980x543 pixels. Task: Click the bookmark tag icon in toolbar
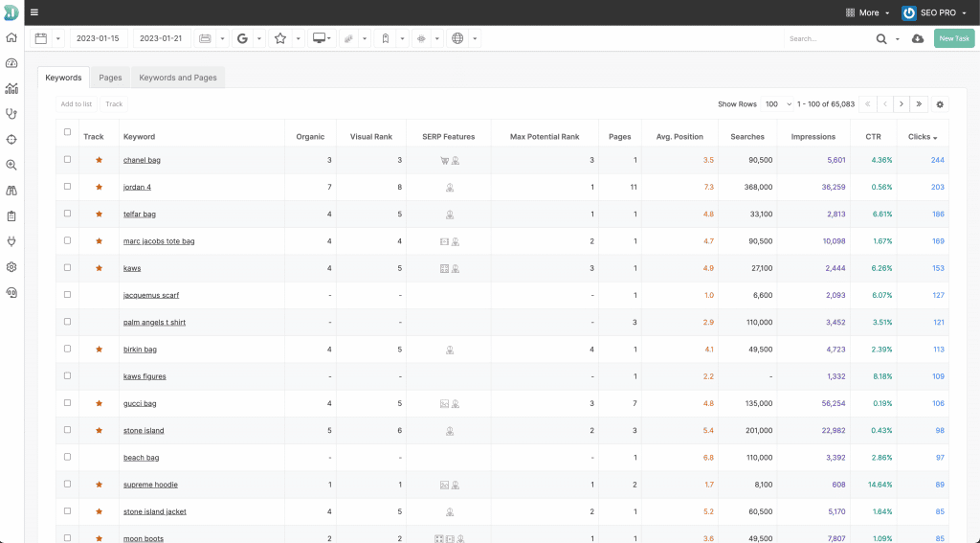point(386,38)
